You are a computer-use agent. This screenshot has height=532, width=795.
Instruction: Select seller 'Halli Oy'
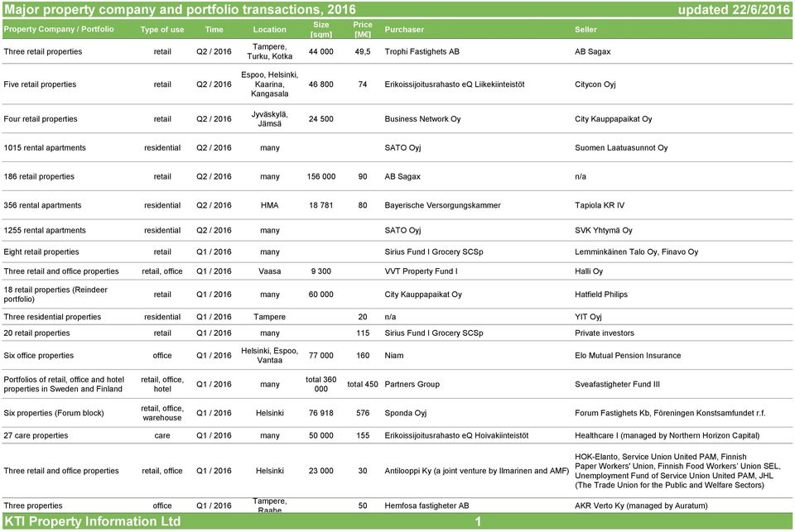[x=589, y=271]
